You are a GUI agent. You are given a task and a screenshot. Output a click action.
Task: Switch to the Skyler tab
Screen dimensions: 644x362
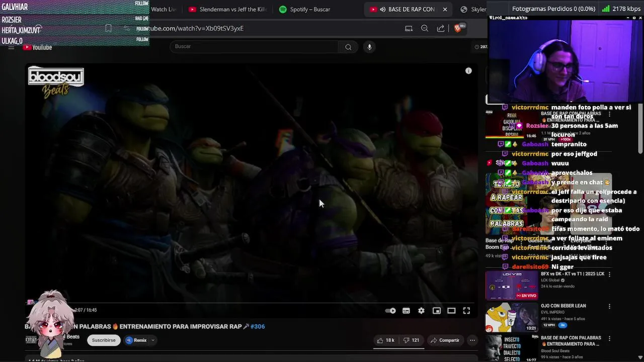[x=472, y=9]
